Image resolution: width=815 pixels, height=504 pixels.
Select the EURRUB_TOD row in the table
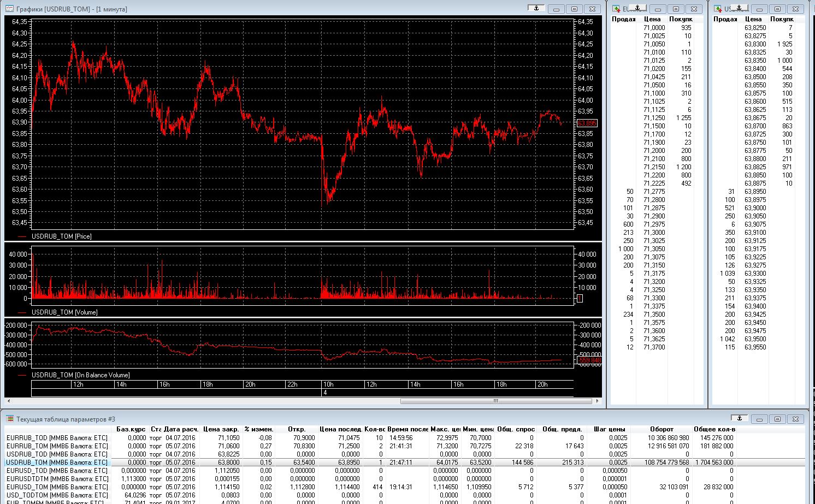pyautogui.click(x=57, y=438)
